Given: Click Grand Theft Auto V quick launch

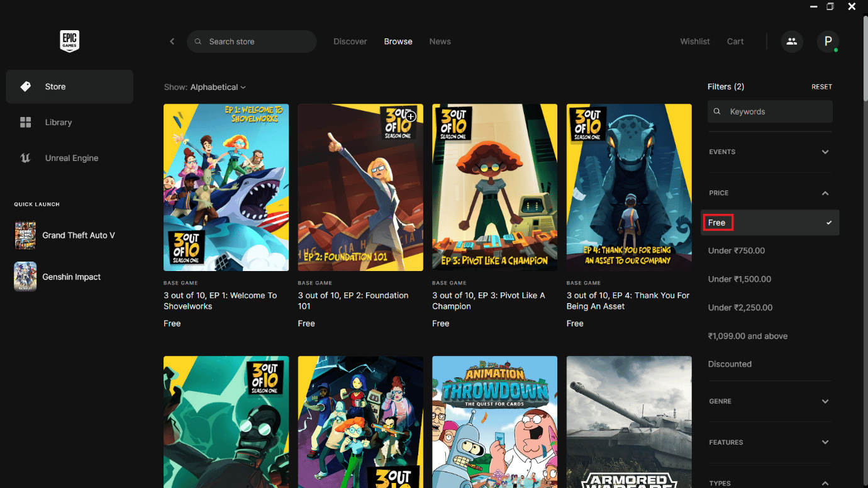Looking at the screenshot, I should click(79, 235).
